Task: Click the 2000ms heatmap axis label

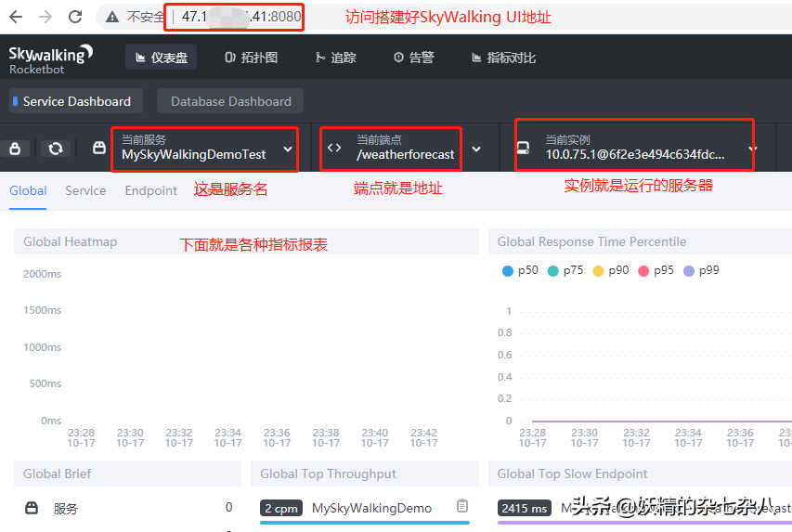Action: [x=43, y=274]
